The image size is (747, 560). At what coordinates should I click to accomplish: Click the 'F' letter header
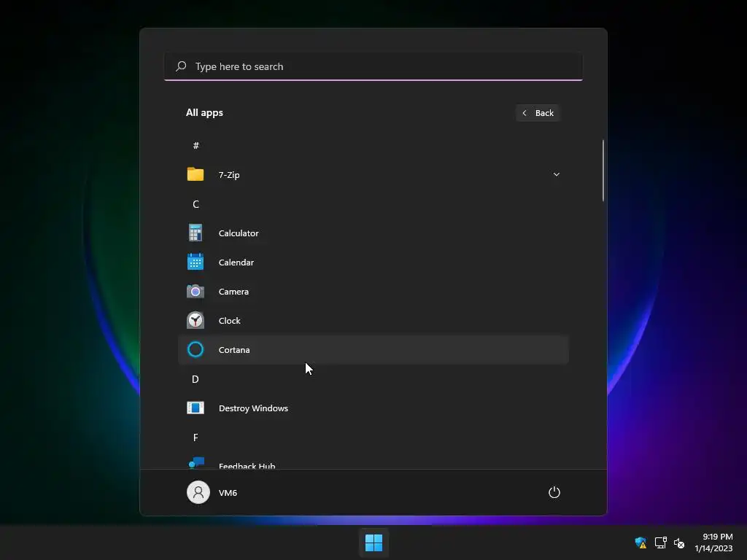[x=196, y=437]
